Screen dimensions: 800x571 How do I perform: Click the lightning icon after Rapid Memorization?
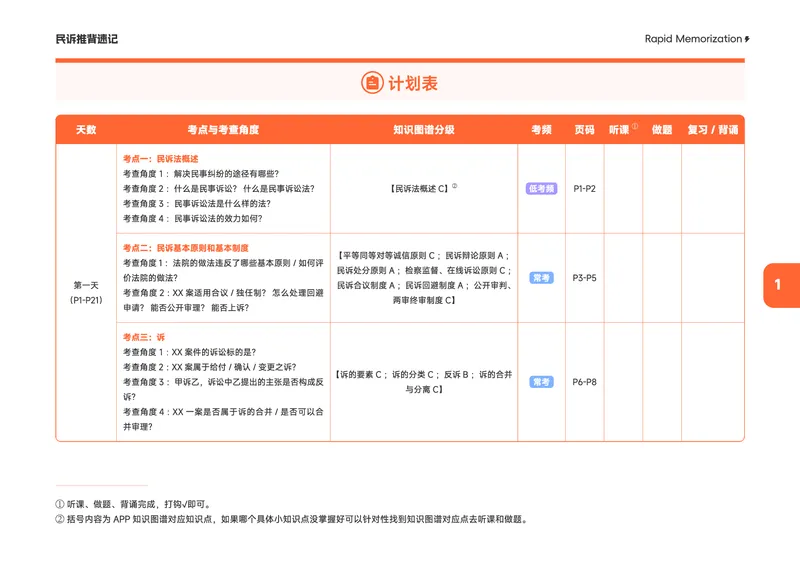pyautogui.click(x=747, y=39)
